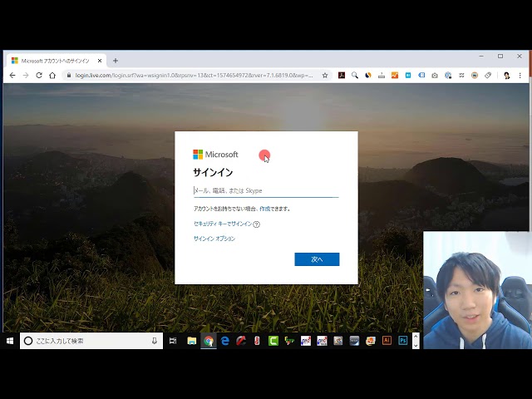Minimize the Chrome window
The image size is (532, 399).
(481, 57)
